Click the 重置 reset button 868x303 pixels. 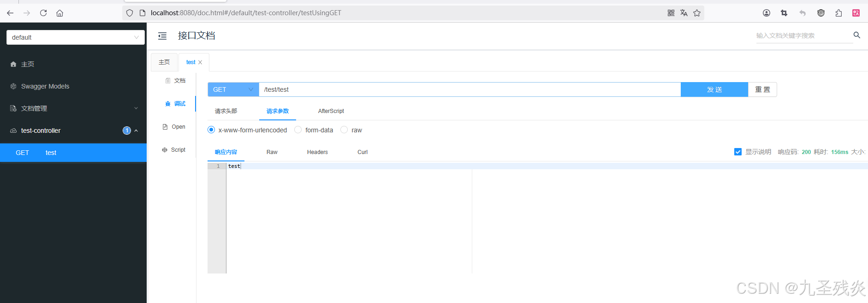pos(762,89)
